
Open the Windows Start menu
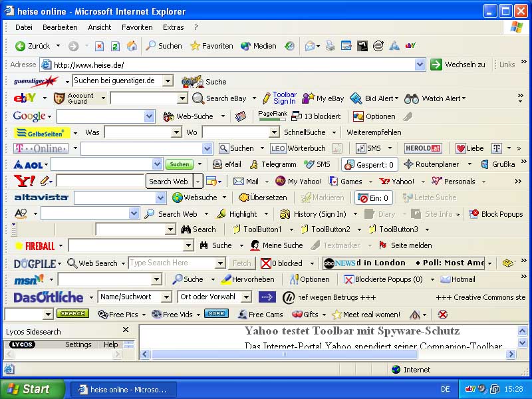(32, 389)
